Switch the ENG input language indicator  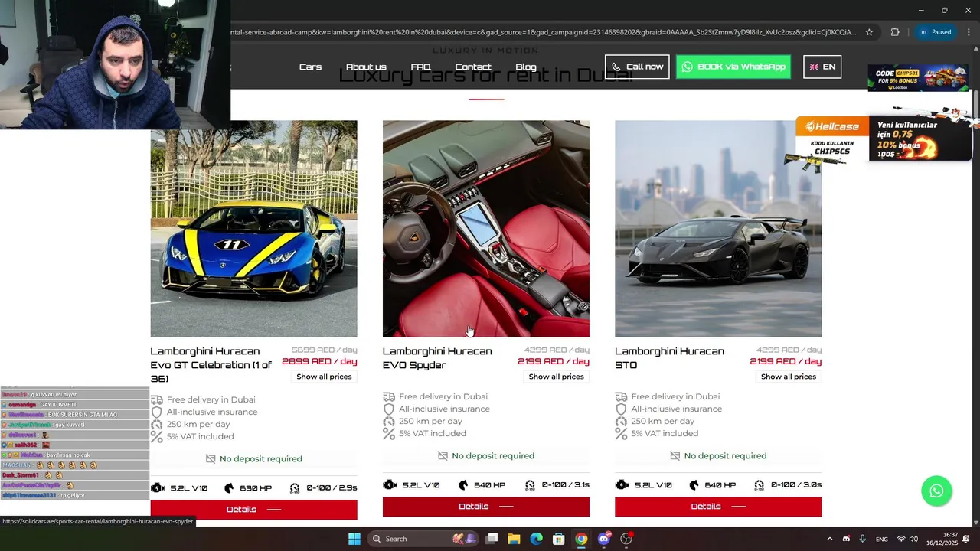[x=882, y=539]
